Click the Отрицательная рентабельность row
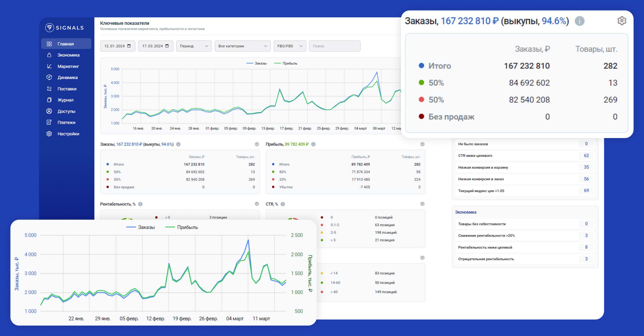Viewport: 644px width, 336px height. [x=525, y=259]
